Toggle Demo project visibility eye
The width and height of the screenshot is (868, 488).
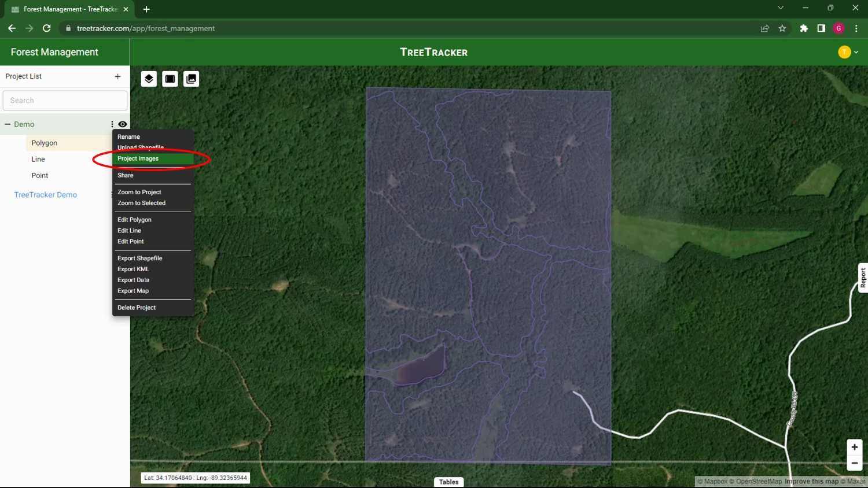123,124
